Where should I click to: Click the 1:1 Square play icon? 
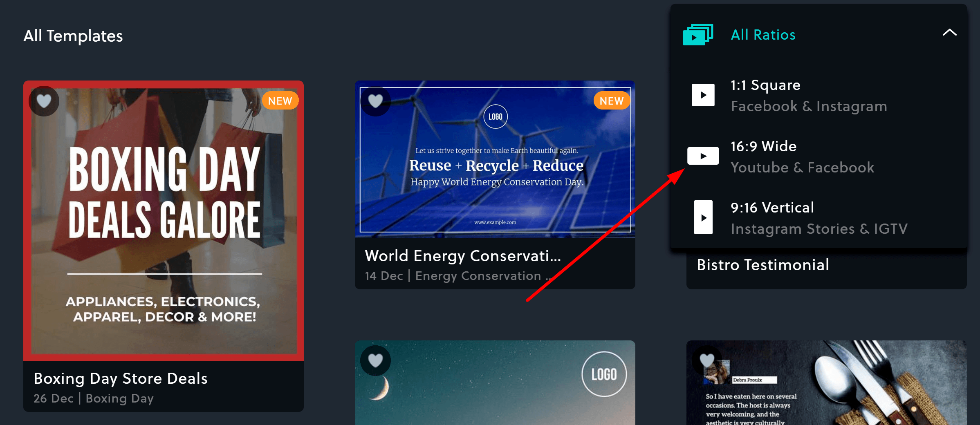coord(703,95)
